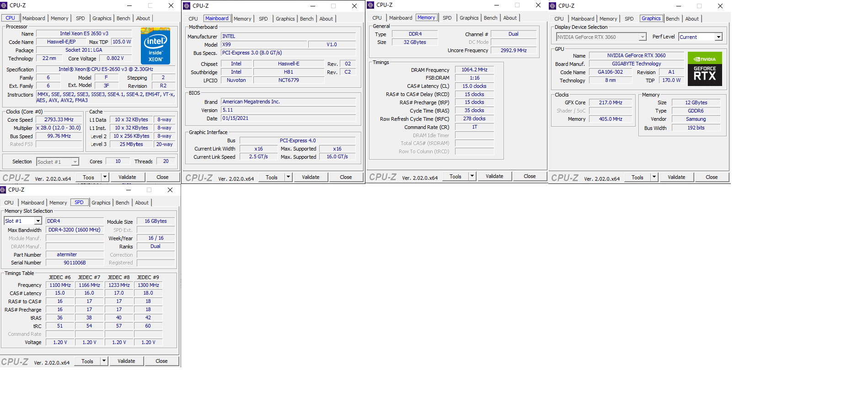The width and height of the screenshot is (868, 393).
Task: Open the Bench tab in the memory timings window
Action: click(490, 18)
